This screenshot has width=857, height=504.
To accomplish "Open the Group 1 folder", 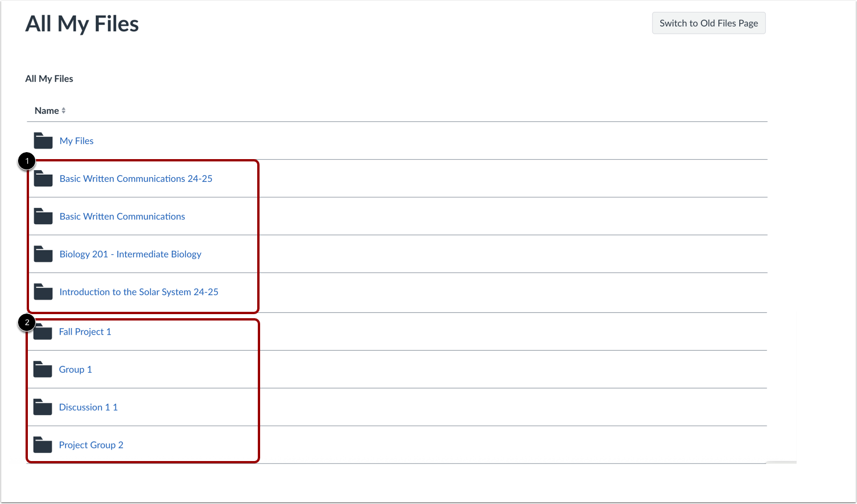I will pos(75,369).
